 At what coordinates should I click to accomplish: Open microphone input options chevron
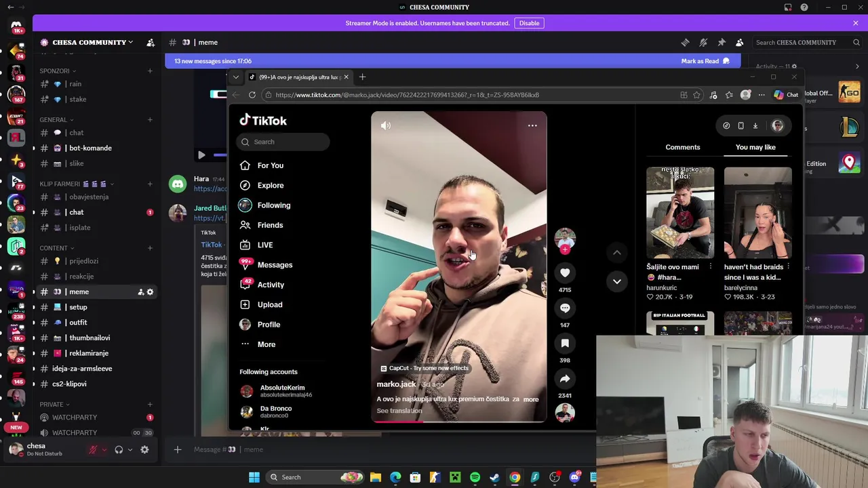pyautogui.click(x=104, y=450)
